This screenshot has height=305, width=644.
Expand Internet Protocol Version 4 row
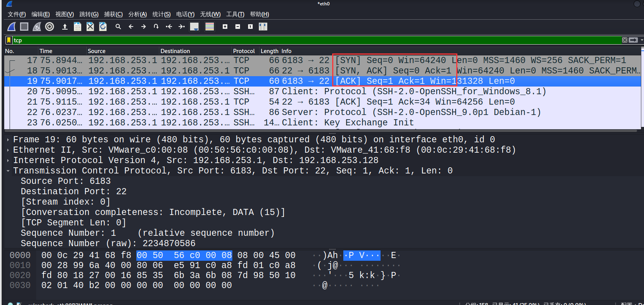coord(8,160)
